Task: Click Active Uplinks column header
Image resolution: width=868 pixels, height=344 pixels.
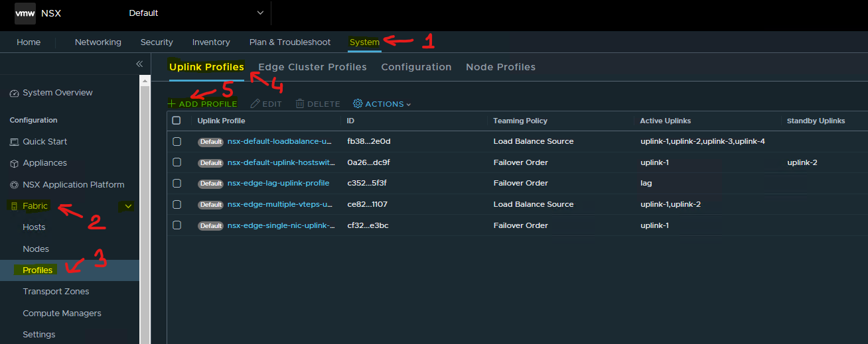Action: (x=665, y=121)
